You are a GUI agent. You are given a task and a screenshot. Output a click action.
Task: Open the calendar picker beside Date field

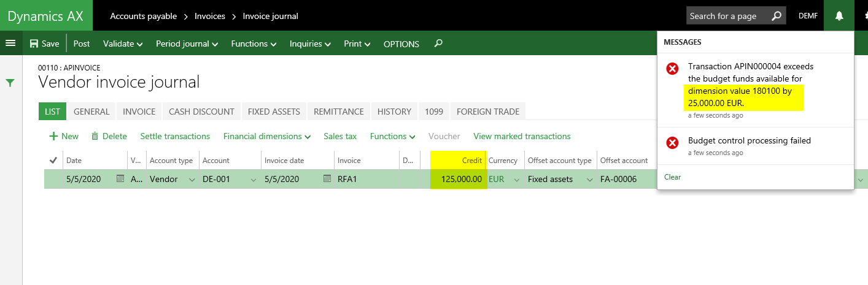(120, 179)
